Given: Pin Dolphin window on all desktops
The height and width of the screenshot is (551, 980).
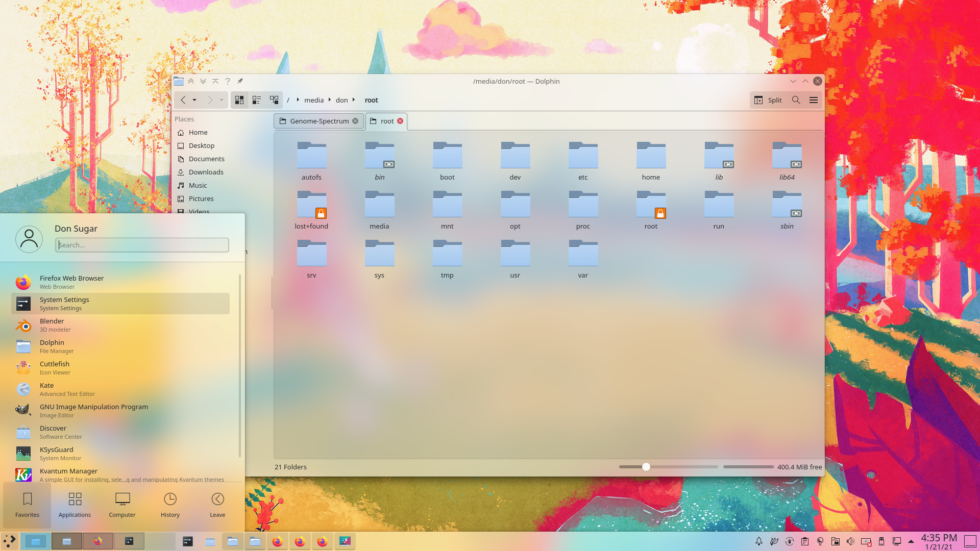Looking at the screenshot, I should (240, 81).
